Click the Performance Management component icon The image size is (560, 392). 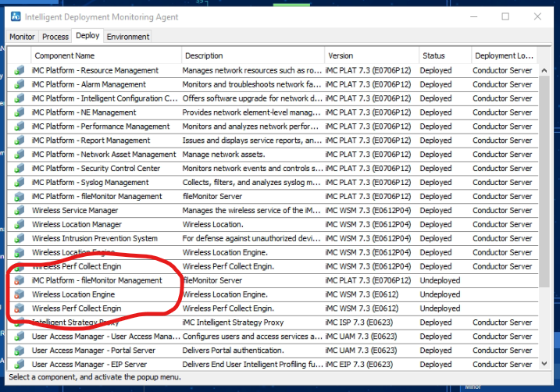pyautogui.click(x=20, y=127)
